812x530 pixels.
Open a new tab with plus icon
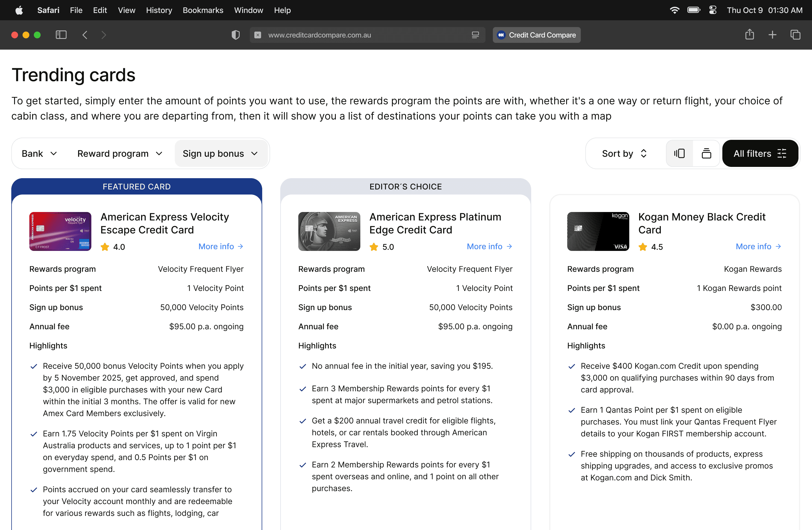pos(773,35)
